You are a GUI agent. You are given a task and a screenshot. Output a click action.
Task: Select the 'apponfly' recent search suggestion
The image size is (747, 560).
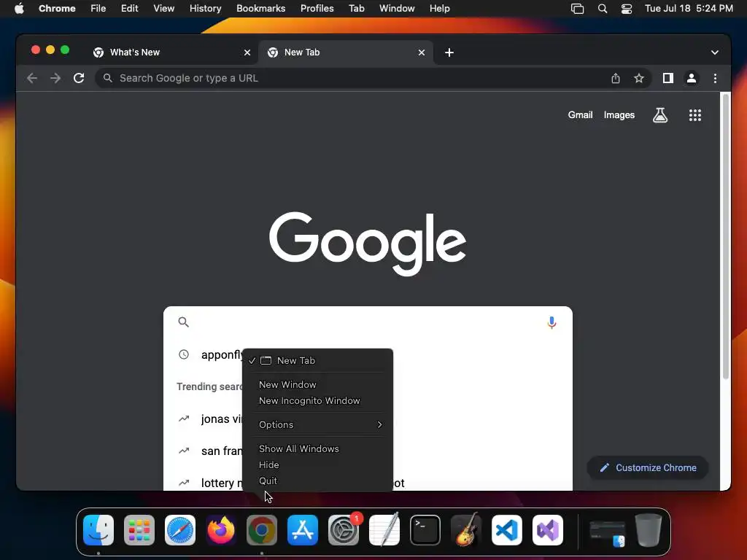tap(222, 355)
